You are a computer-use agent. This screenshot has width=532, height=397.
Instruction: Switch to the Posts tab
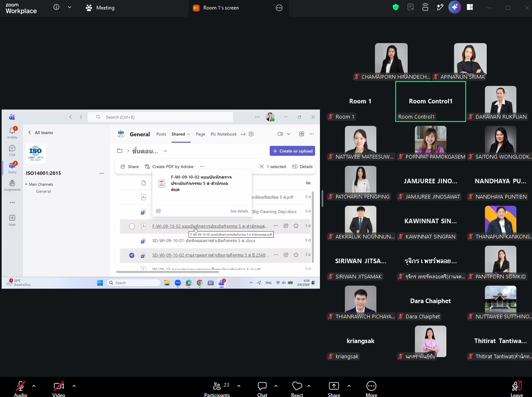coord(161,134)
